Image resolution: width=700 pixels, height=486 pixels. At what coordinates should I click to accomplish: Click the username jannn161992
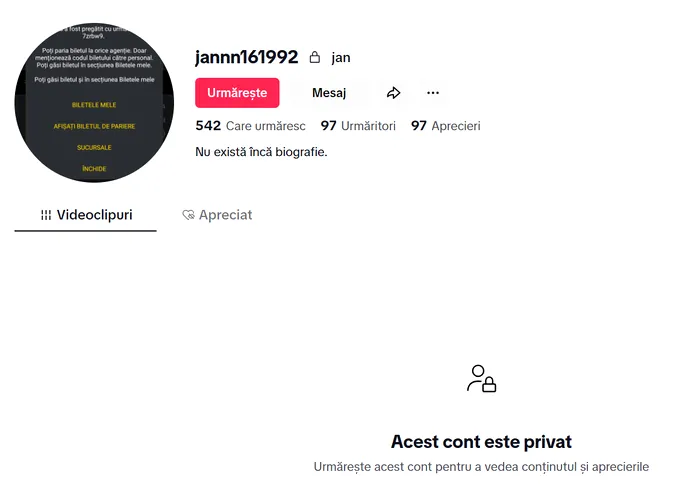(x=247, y=57)
